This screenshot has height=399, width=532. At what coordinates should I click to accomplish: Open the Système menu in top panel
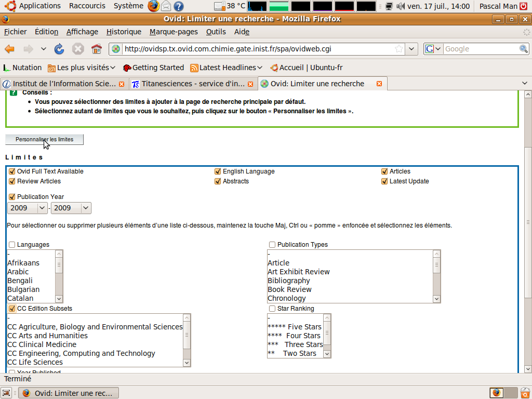(128, 6)
